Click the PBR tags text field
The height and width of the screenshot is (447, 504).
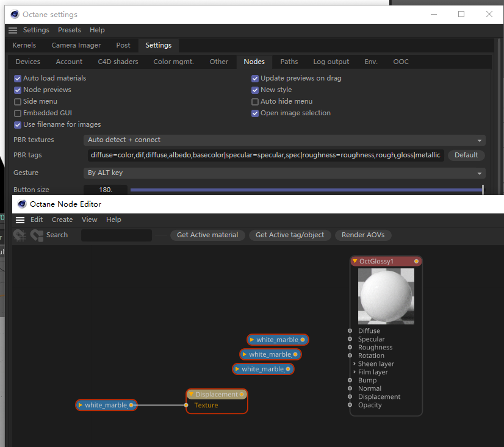(265, 156)
